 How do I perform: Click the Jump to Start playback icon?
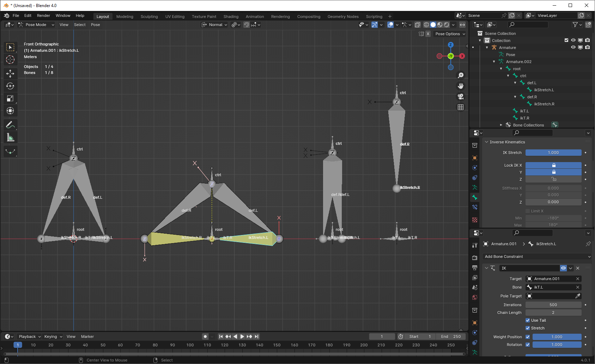coord(221,337)
